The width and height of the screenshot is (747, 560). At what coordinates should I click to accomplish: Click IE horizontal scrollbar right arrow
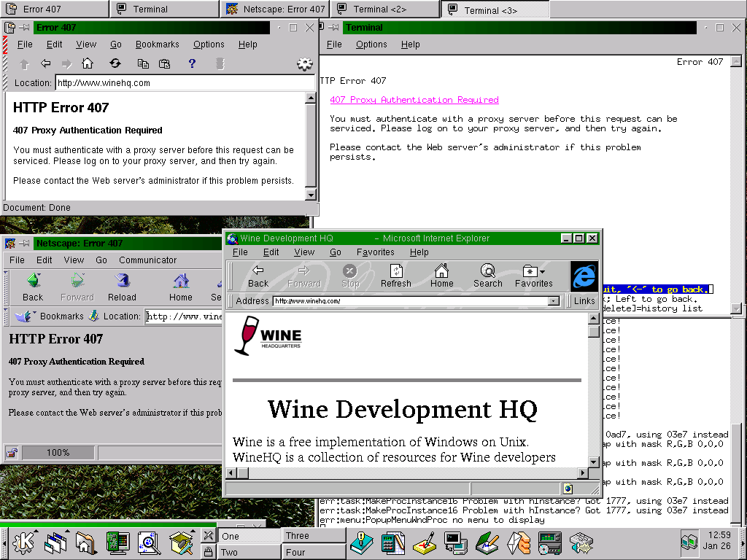click(x=583, y=472)
